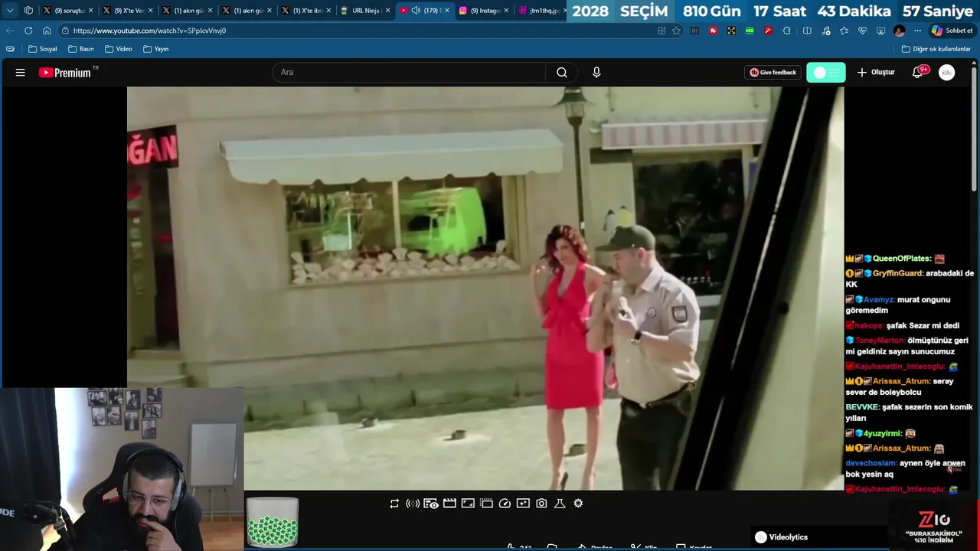The height and width of the screenshot is (551, 980).
Task: Click chat username ToneyMarton
Action: 879,341
